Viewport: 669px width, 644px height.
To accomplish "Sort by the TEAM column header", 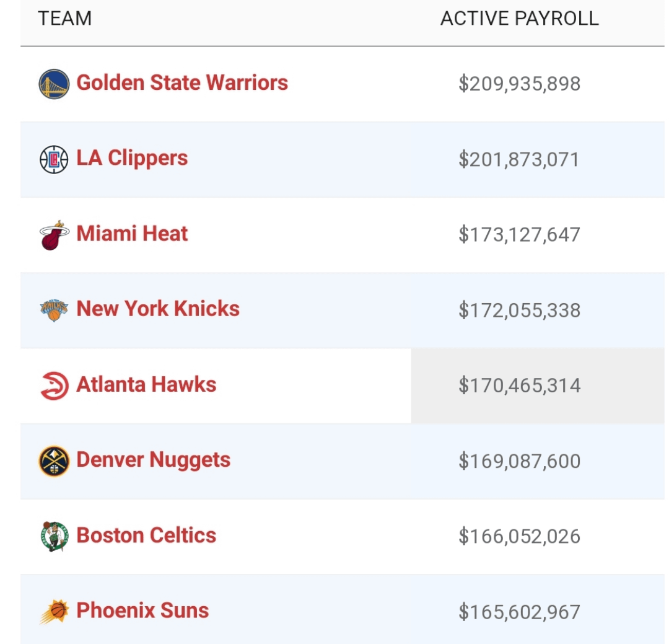I will point(64,19).
